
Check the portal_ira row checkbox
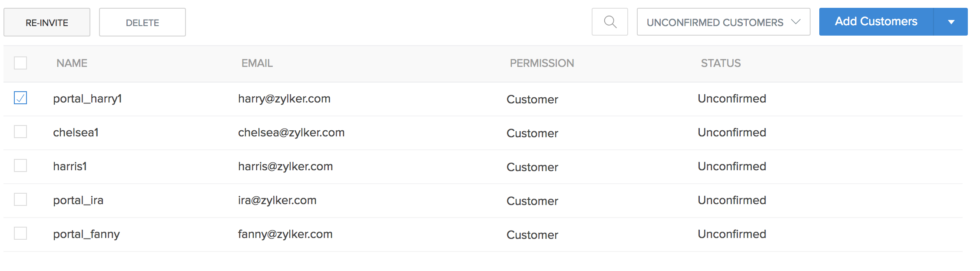(x=20, y=199)
